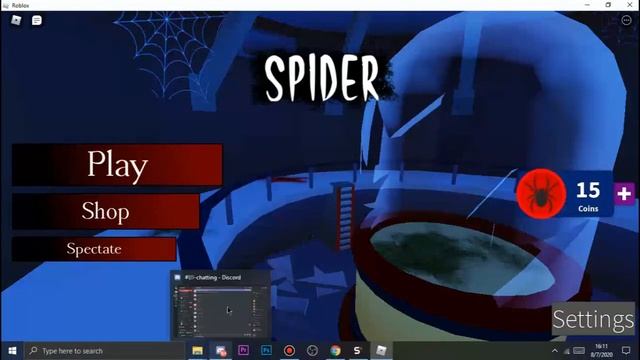Open the Windows notification center

click(x=626, y=351)
